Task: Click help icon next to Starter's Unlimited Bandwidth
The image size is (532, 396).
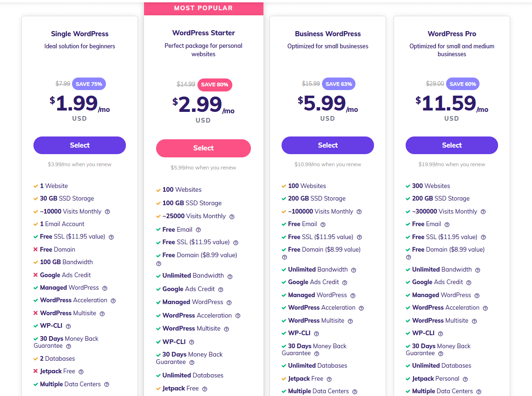Action: coord(230,276)
